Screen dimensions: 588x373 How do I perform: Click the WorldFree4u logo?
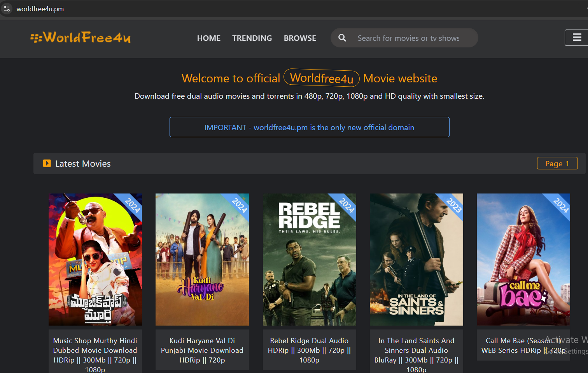pos(80,38)
